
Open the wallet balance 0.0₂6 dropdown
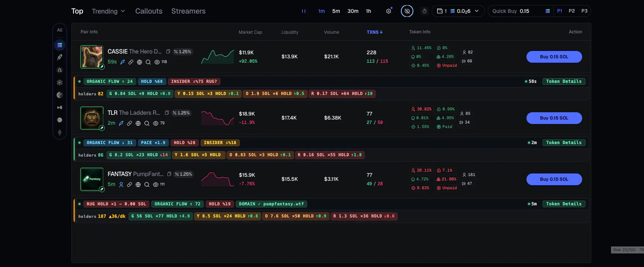pos(458,11)
